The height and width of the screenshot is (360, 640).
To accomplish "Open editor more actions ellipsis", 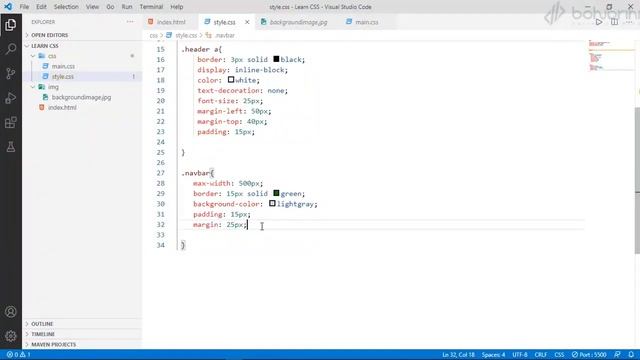I will click(629, 22).
